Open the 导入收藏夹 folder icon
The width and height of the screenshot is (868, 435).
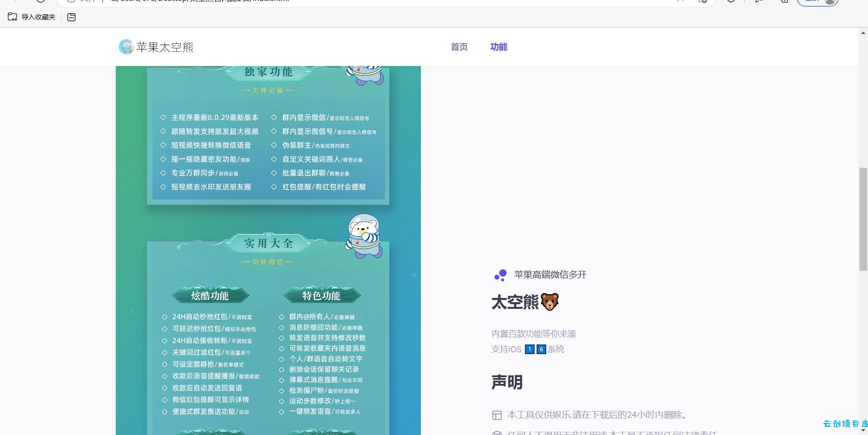(x=13, y=17)
